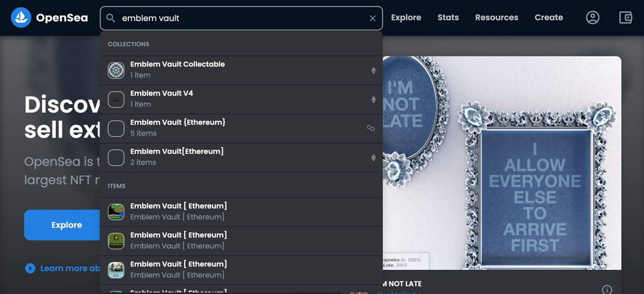This screenshot has width=644, height=294.
Task: Click the OpenSea ship logo icon
Action: point(21,18)
